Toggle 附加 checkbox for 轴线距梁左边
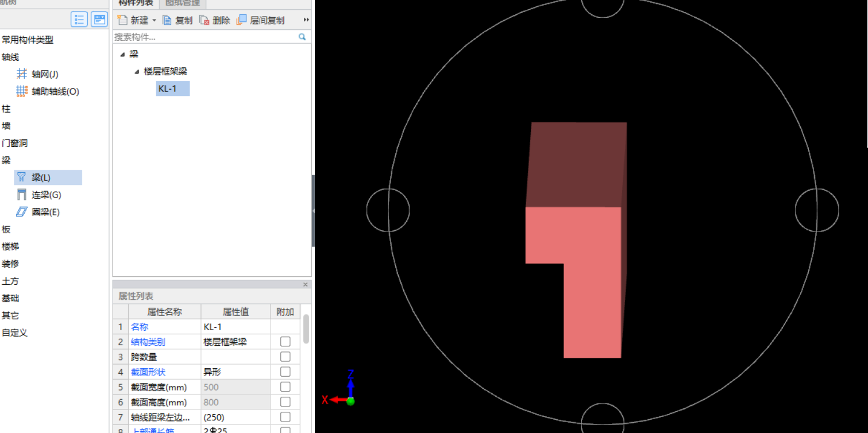 286,417
